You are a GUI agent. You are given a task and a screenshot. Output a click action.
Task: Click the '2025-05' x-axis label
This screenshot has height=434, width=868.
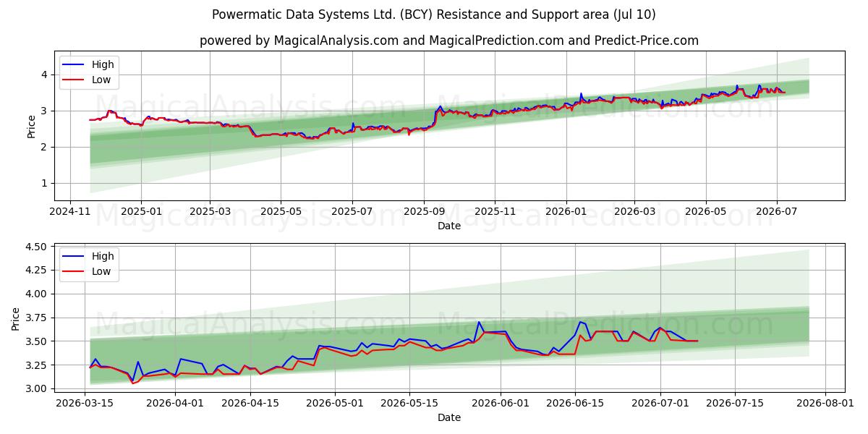(x=281, y=212)
